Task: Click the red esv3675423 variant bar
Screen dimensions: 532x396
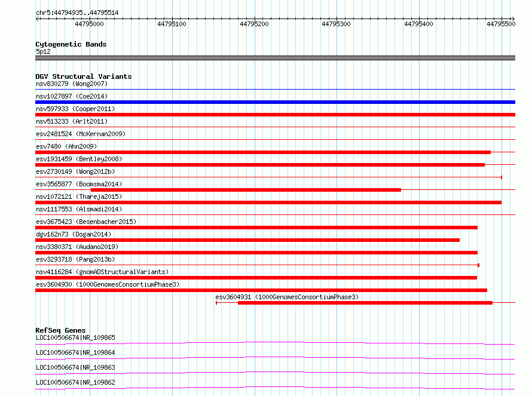Action: (256, 228)
